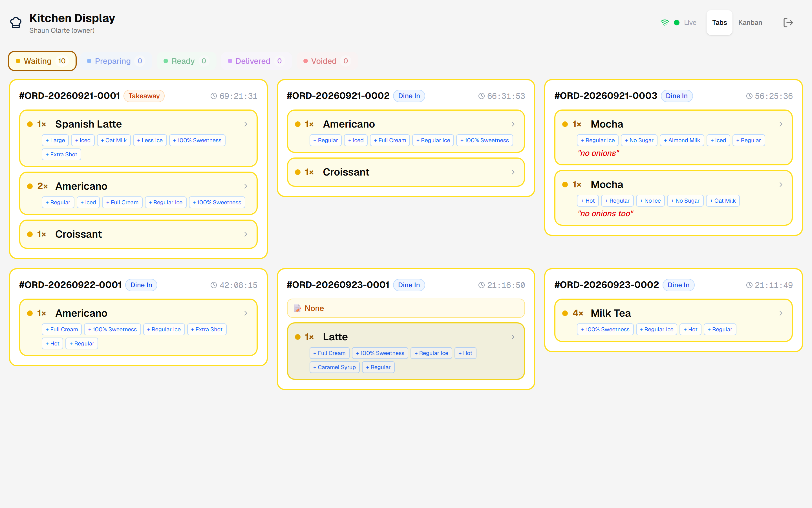This screenshot has width=812, height=508.
Task: Open the Waiting tab
Action: pyautogui.click(x=42, y=61)
